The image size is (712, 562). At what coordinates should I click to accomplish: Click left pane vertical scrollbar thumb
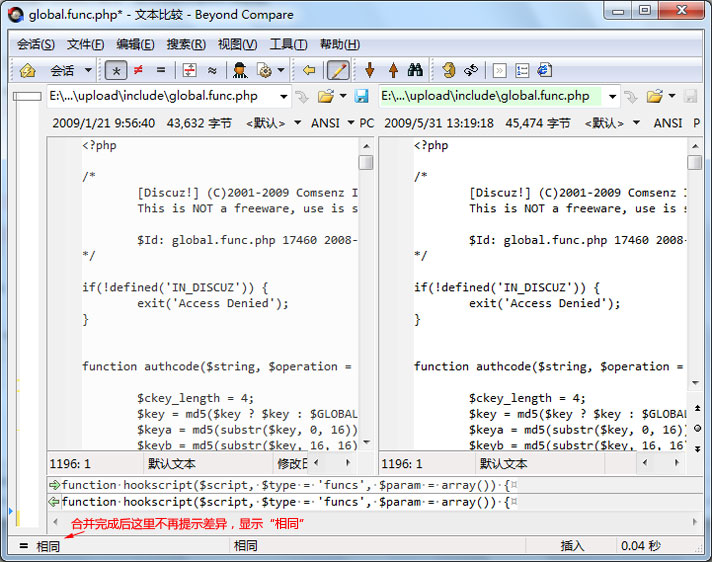coord(366,162)
